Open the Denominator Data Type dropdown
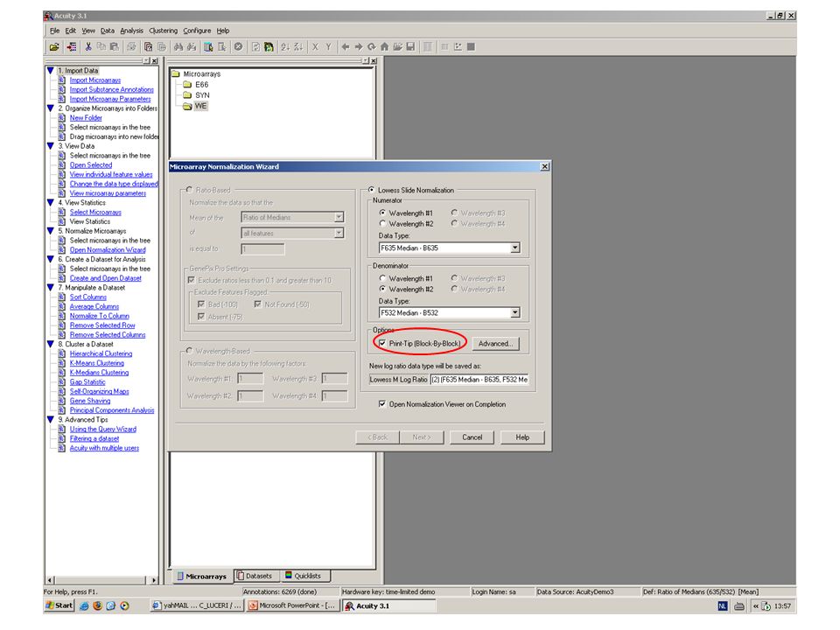Viewport: 840px width, 630px height. click(x=514, y=313)
